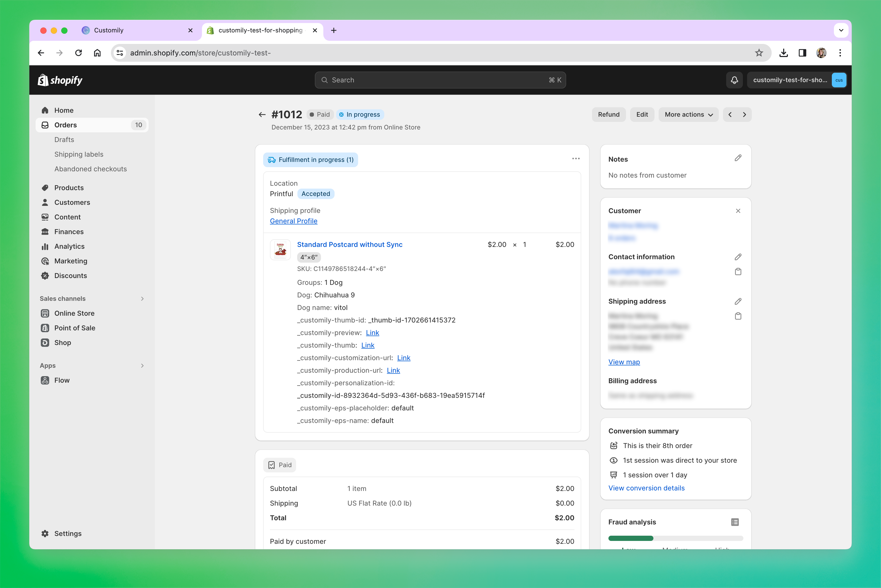Expand the Apps section
881x588 pixels.
pos(142,365)
